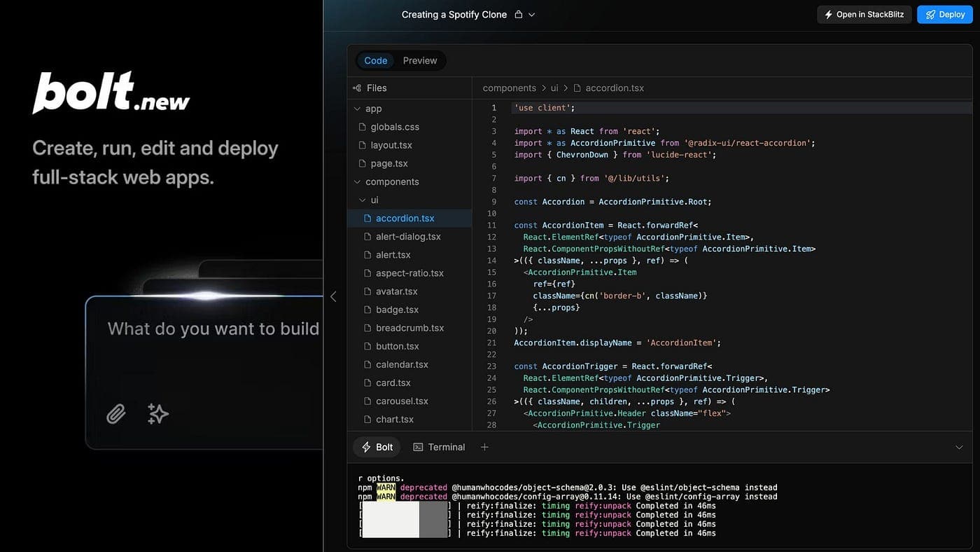Collapse the app folder
This screenshot has width=980, height=552.
357,109
